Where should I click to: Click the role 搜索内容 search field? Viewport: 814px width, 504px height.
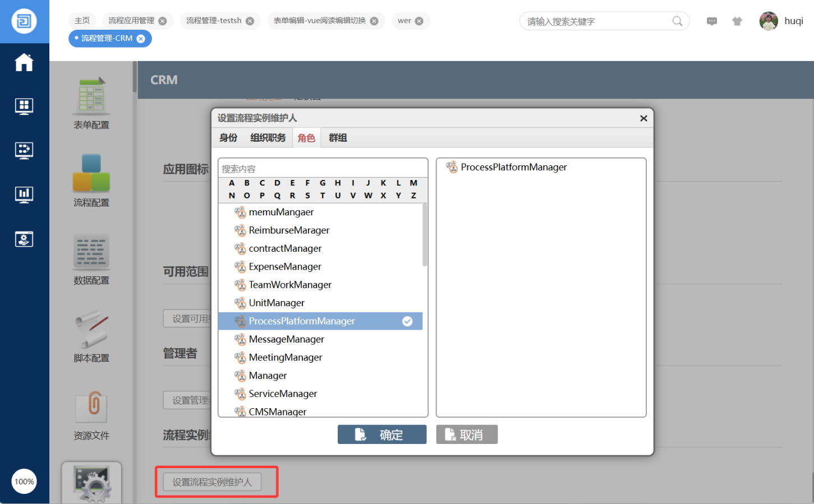tap(323, 169)
